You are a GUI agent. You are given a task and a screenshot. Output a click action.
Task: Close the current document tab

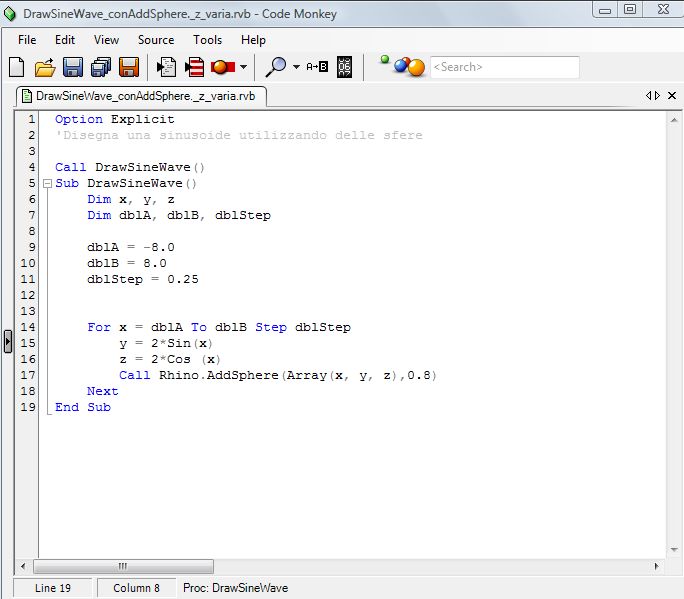(x=672, y=96)
